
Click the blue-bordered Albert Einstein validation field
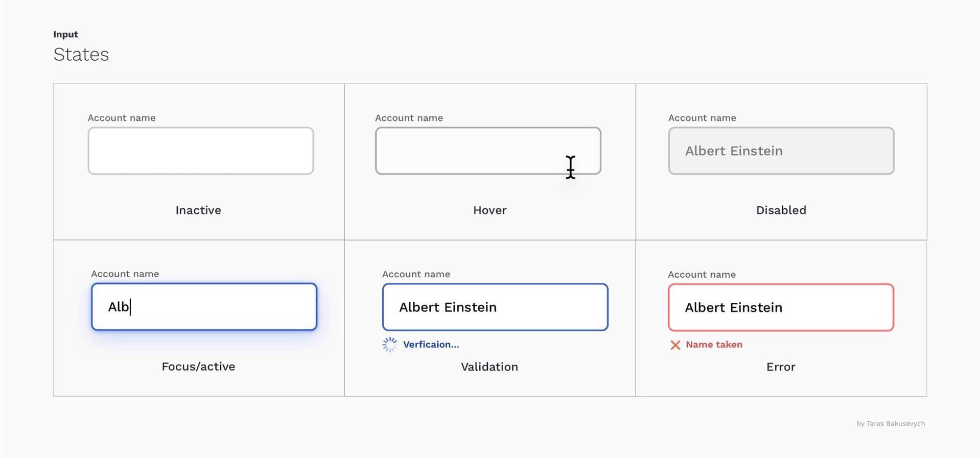pos(495,307)
